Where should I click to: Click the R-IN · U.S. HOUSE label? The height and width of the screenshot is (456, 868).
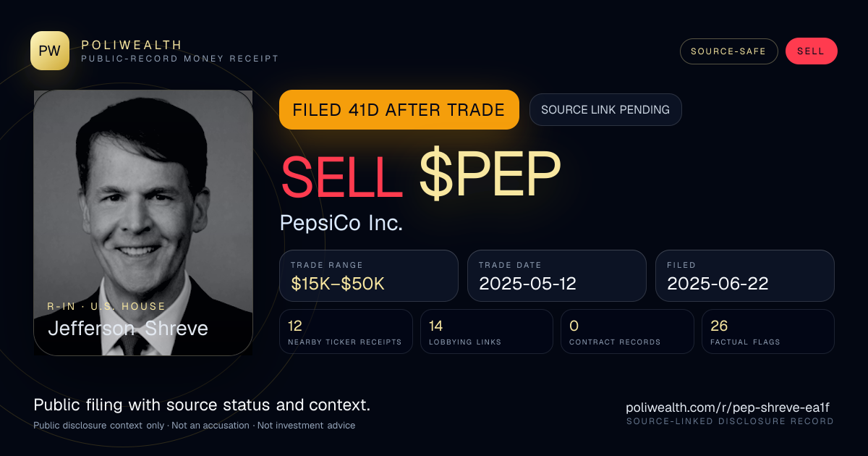(x=106, y=306)
